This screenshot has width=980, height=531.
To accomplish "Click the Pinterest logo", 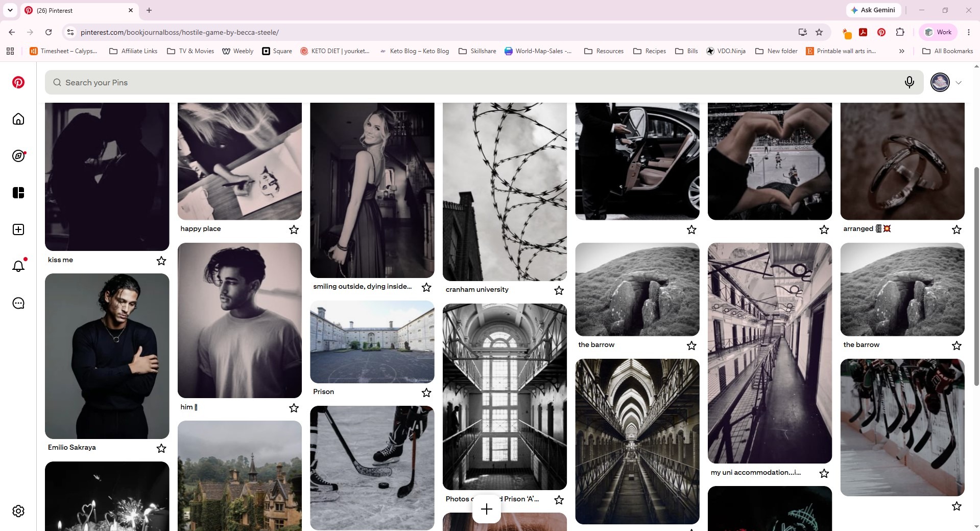I will point(18,82).
